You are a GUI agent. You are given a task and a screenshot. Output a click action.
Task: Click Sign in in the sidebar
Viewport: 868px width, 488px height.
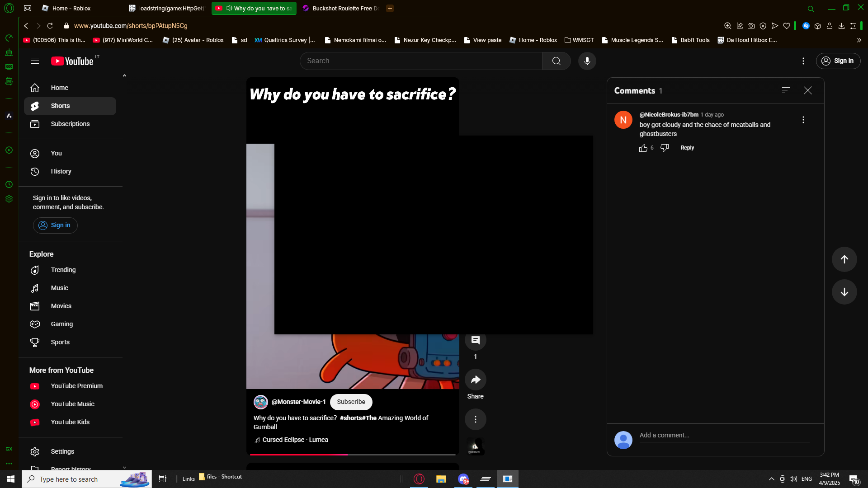point(55,225)
